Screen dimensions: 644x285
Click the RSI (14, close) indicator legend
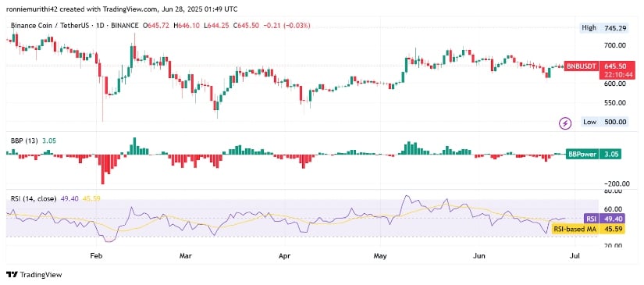[x=34, y=198]
